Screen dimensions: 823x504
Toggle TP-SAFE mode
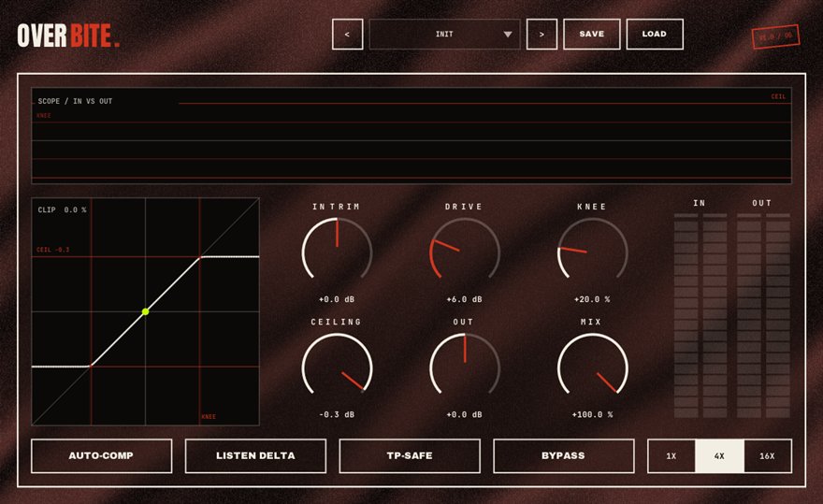pos(410,455)
